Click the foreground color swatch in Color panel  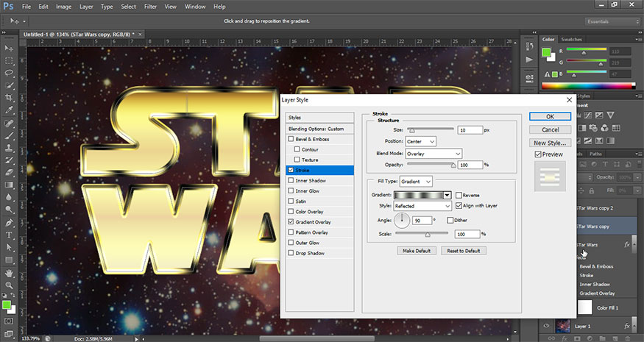pyautogui.click(x=546, y=52)
